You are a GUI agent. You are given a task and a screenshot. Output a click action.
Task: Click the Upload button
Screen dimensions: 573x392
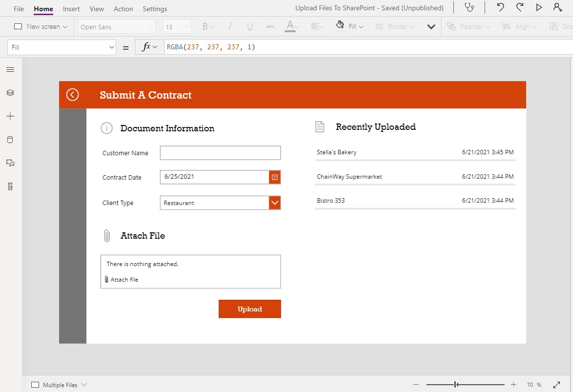pyautogui.click(x=250, y=309)
